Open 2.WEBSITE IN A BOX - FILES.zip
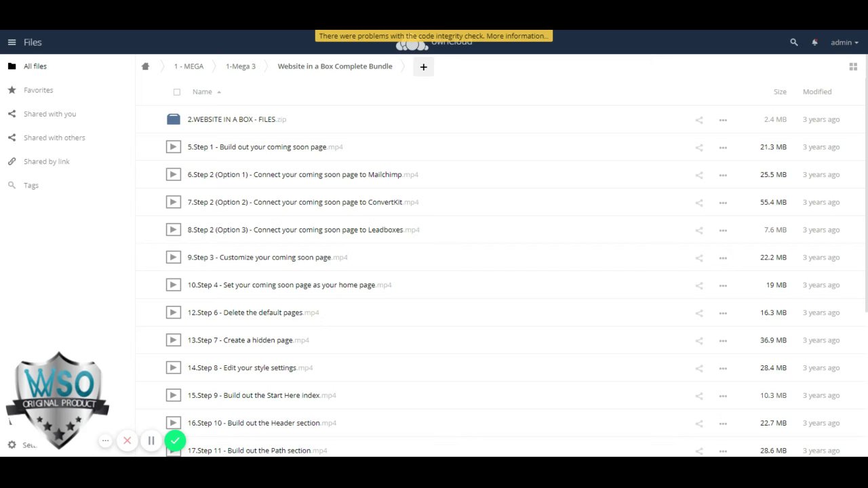Viewport: 868px width, 488px height. click(237, 119)
